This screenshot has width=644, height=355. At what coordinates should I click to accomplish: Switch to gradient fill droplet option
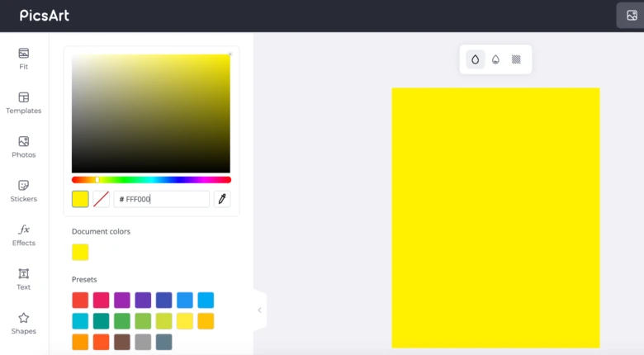click(x=495, y=59)
